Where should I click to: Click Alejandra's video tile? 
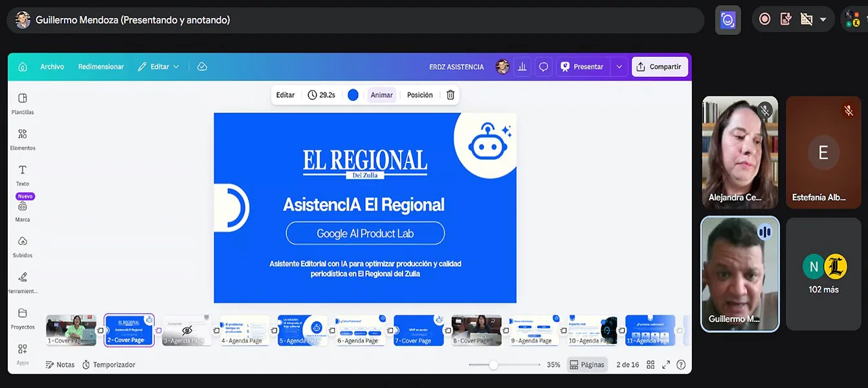[x=740, y=152]
